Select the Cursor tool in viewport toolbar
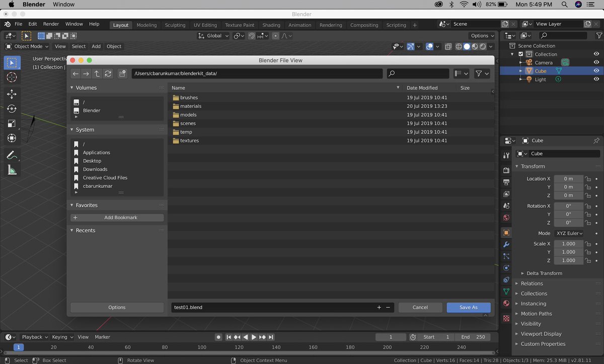The width and height of the screenshot is (604, 364). [x=12, y=77]
